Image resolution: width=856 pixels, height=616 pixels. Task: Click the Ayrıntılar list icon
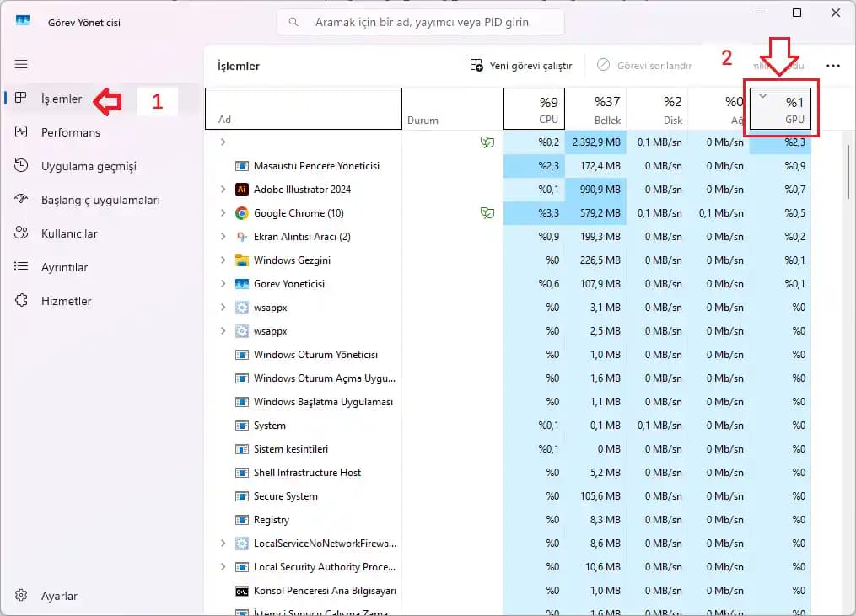click(21, 267)
